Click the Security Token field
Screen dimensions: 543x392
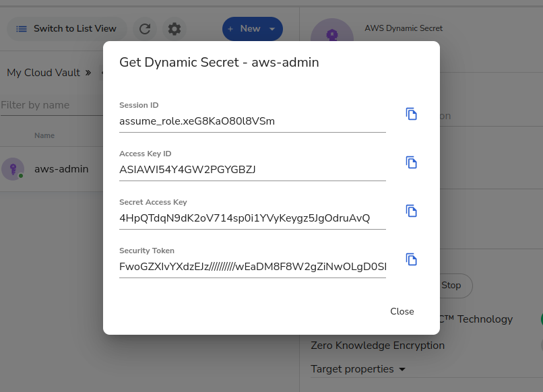pyautogui.click(x=253, y=267)
